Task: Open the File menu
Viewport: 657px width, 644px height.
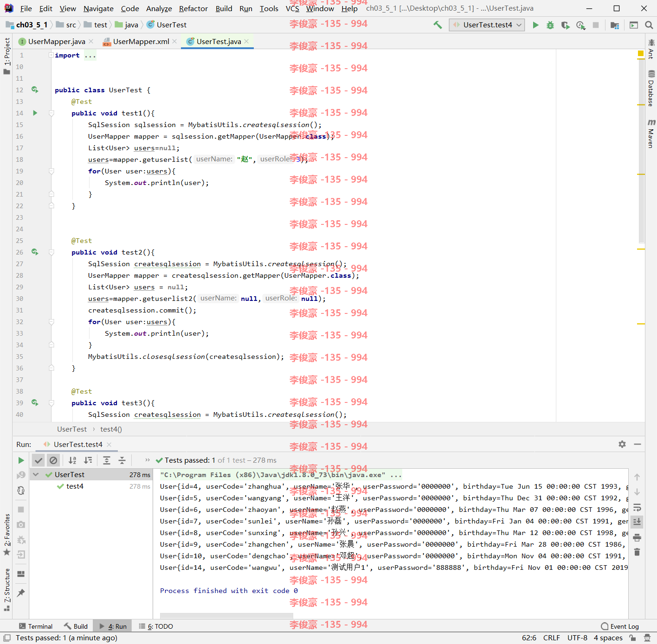Action: [26, 8]
